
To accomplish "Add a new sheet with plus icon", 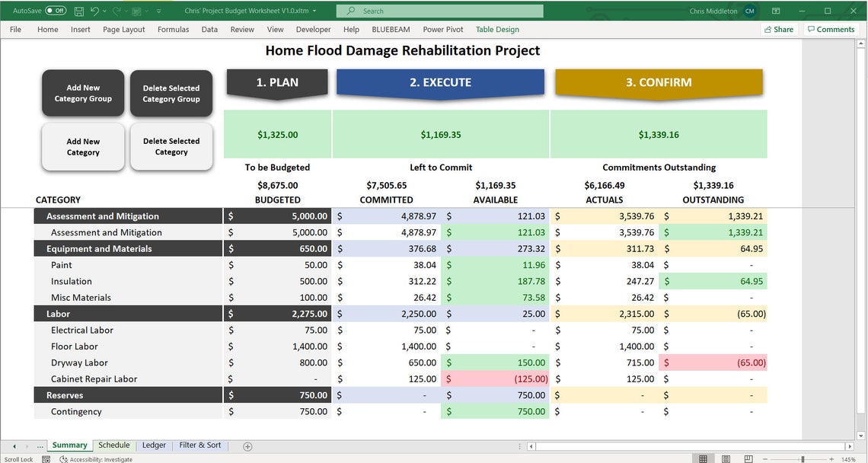I will tap(247, 446).
